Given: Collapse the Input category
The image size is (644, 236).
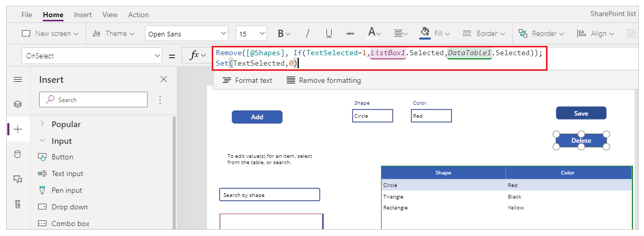Looking at the screenshot, I should [x=55, y=141].
